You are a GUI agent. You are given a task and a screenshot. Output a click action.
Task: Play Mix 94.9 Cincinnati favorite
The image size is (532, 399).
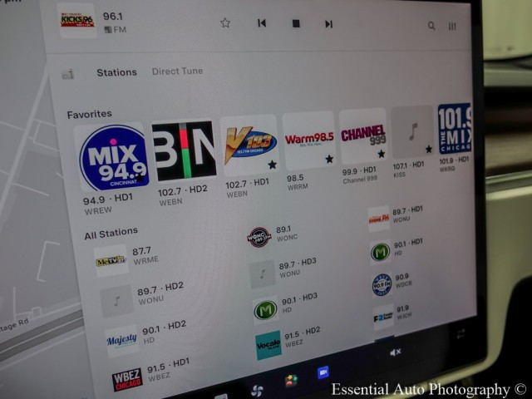click(113, 157)
